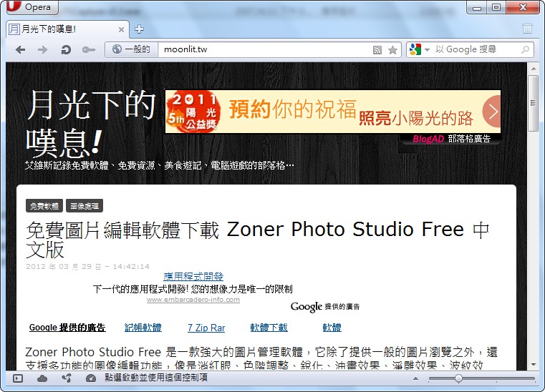Open the 7 Zip Rar ad link

(206, 328)
